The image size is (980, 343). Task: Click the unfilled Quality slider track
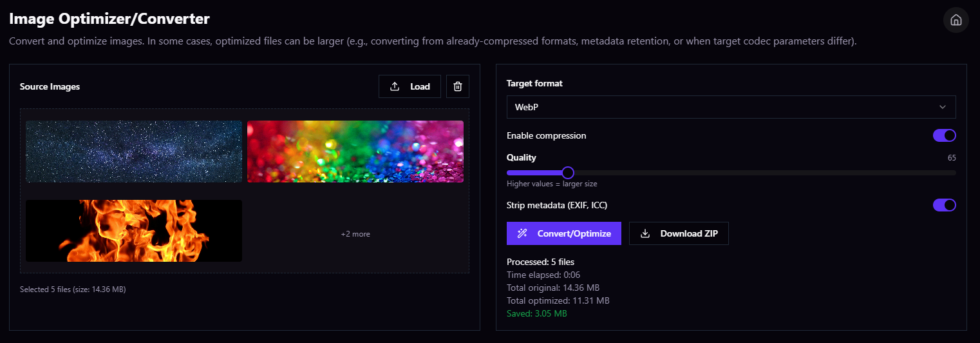pyautogui.click(x=764, y=173)
